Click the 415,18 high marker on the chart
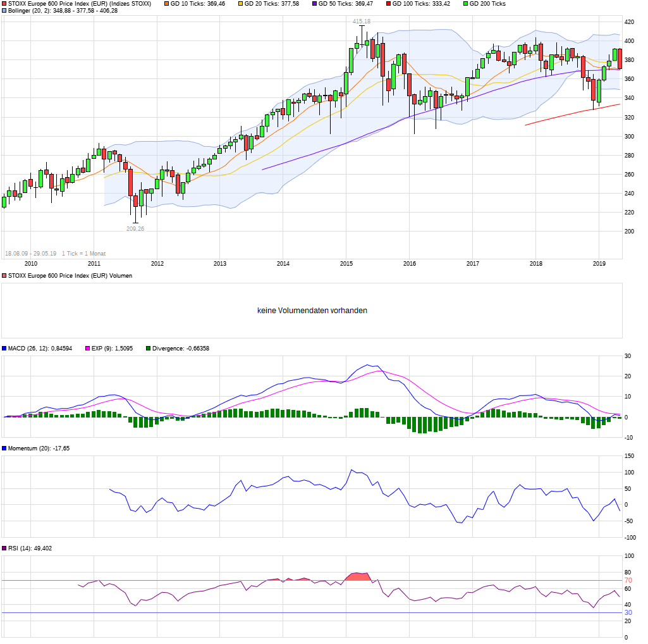Viewport: 648px width, 644px height. tap(362, 21)
